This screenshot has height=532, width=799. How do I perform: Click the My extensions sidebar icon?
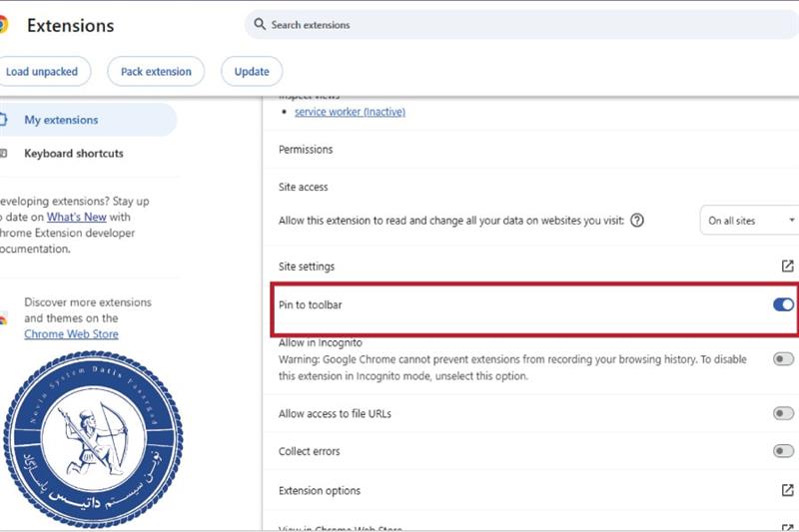[x=4, y=120]
